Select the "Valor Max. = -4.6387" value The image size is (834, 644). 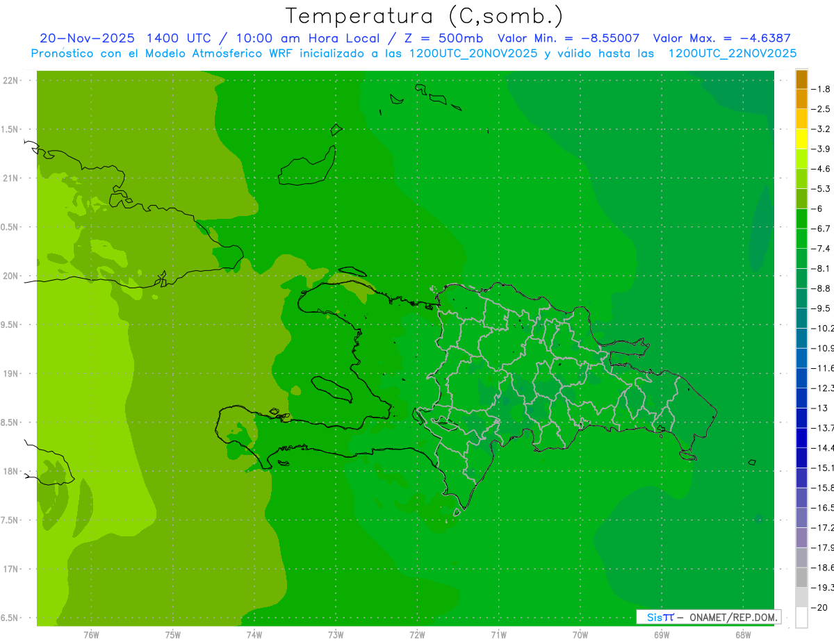point(722,38)
